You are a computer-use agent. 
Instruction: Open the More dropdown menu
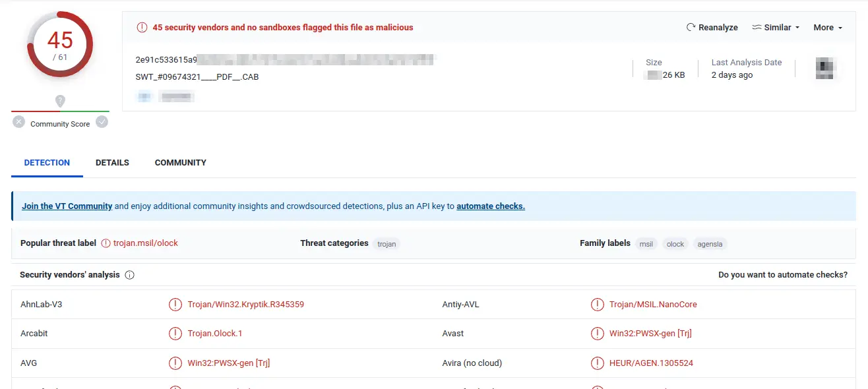(828, 28)
